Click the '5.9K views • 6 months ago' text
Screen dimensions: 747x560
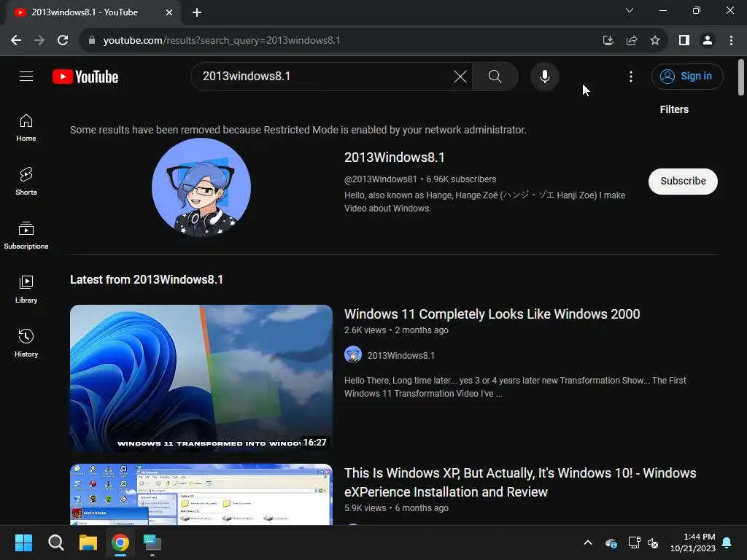point(396,508)
